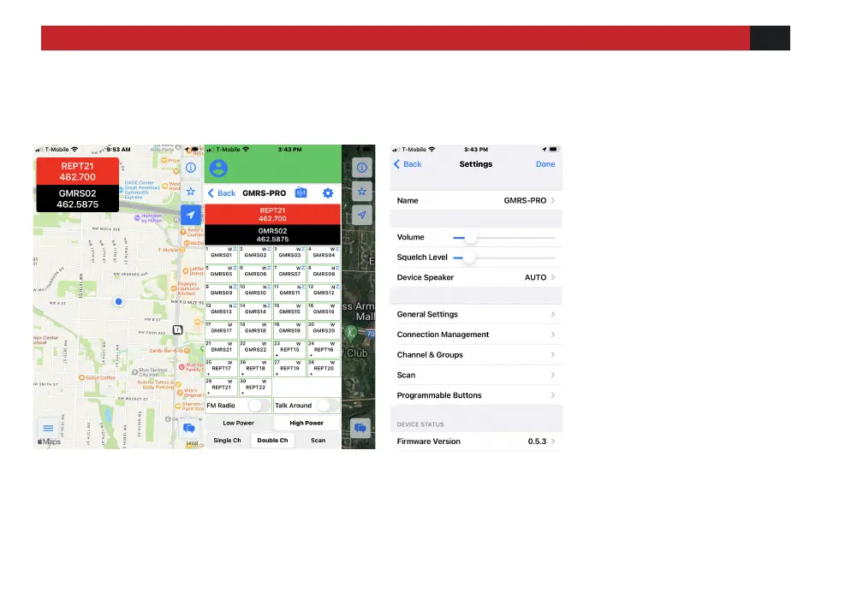Open the Scan row in Settings

click(476, 375)
